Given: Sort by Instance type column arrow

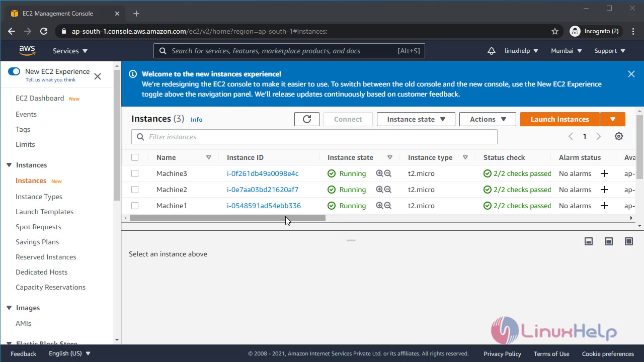Looking at the screenshot, I should coord(465,157).
